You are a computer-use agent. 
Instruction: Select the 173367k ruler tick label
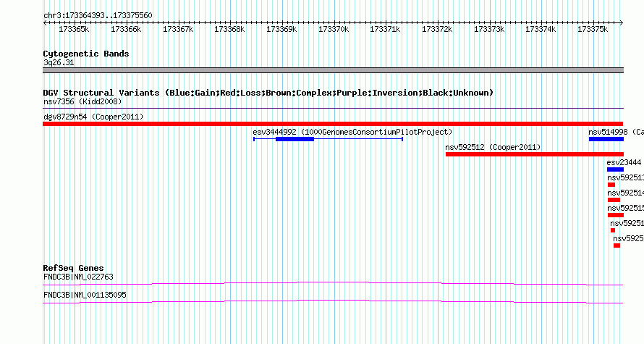pos(178,29)
